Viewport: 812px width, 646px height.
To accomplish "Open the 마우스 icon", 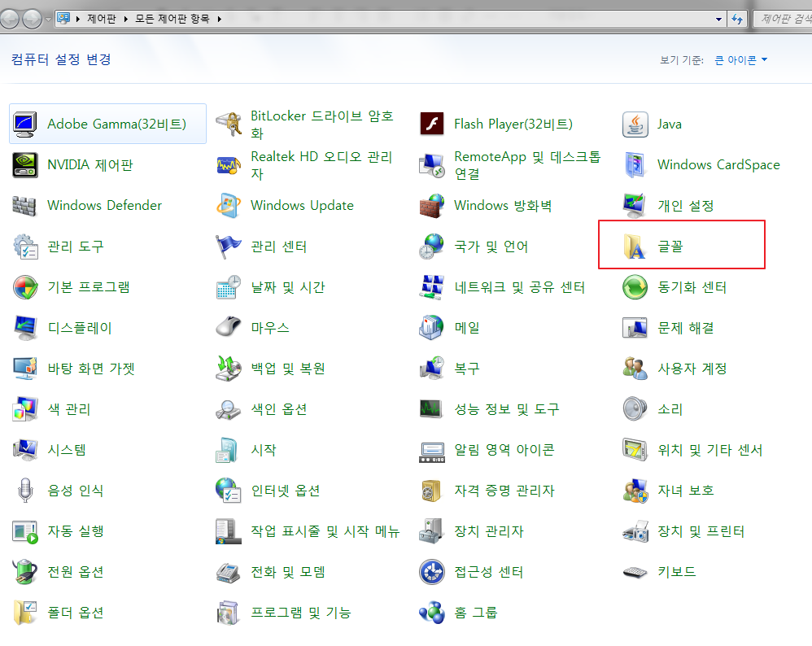I will pyautogui.click(x=229, y=328).
